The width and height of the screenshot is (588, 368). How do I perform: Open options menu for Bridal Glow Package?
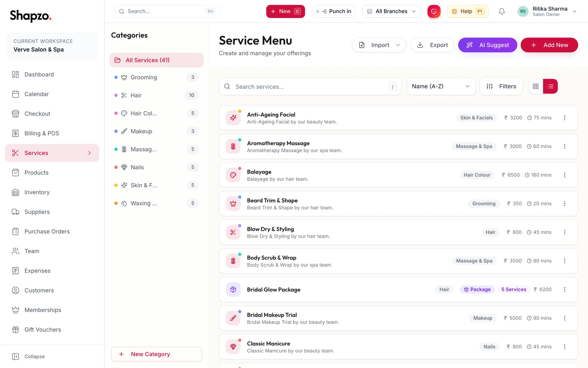tap(564, 289)
